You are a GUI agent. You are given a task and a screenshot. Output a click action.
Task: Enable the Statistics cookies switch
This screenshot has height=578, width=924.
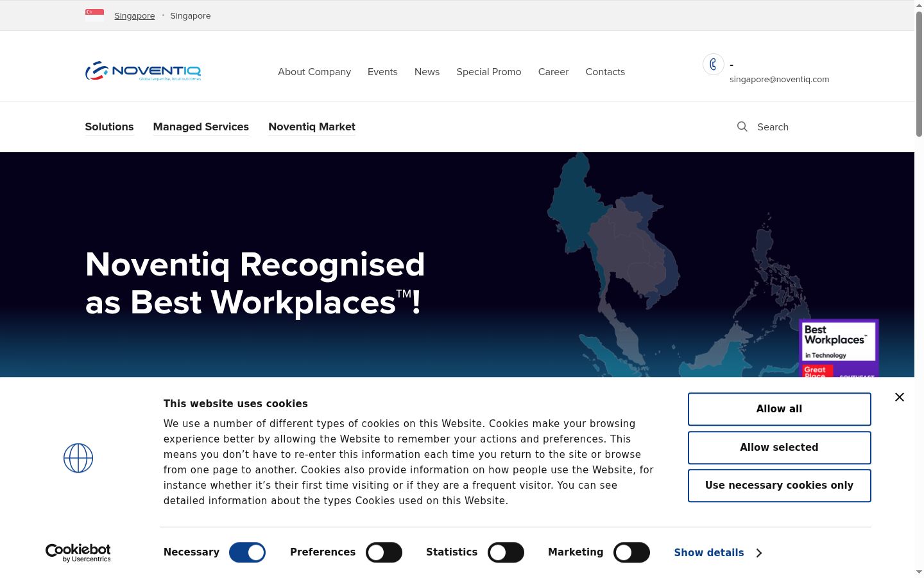click(x=506, y=552)
